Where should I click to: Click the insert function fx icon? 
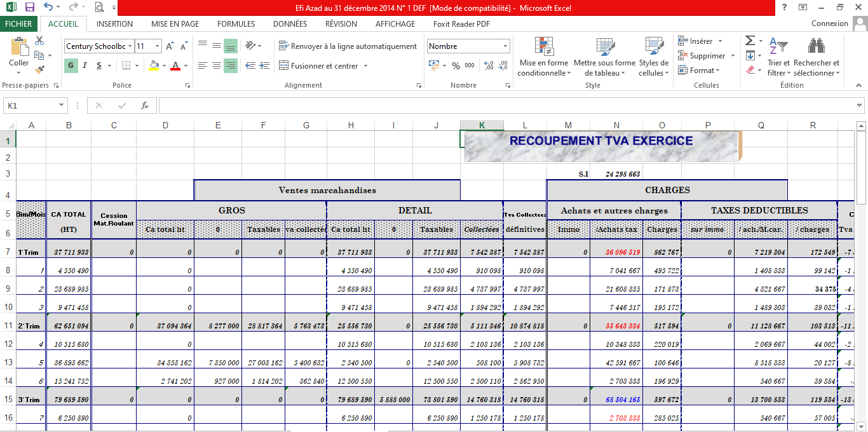pos(145,105)
